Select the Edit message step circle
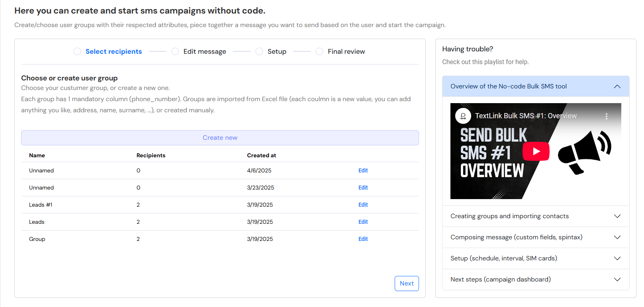Image resolution: width=644 pixels, height=307 pixels. click(175, 52)
